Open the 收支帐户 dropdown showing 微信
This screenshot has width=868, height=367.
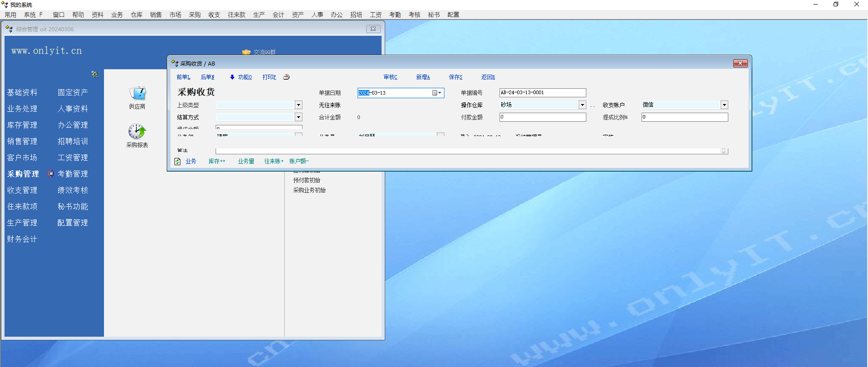click(x=724, y=105)
